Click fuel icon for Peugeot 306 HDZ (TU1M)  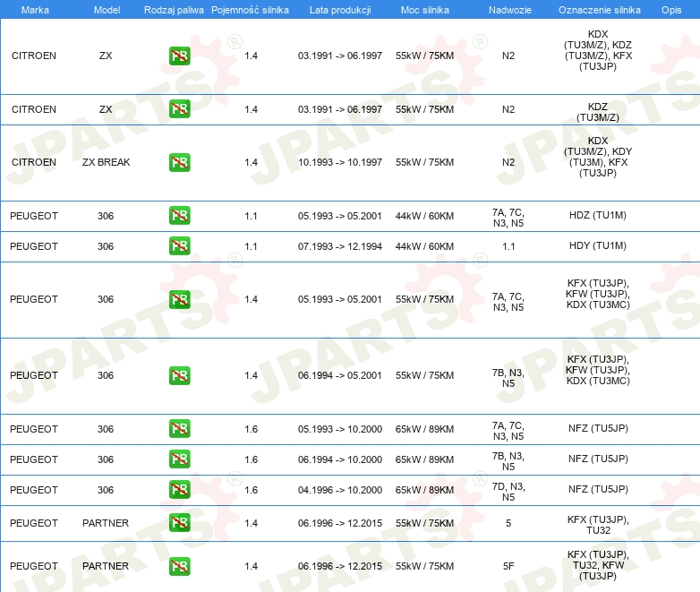[x=179, y=216]
